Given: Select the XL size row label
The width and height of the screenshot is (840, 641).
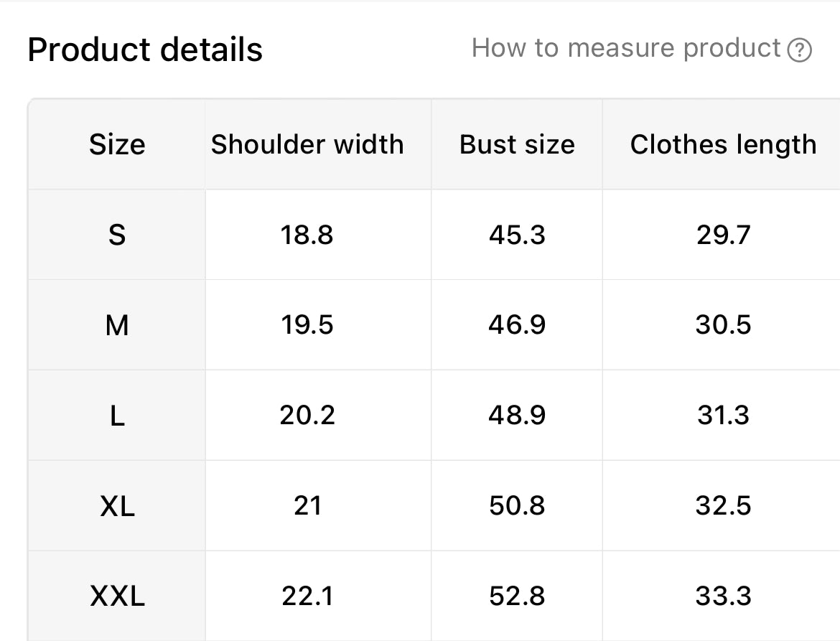Looking at the screenshot, I should click(117, 506).
